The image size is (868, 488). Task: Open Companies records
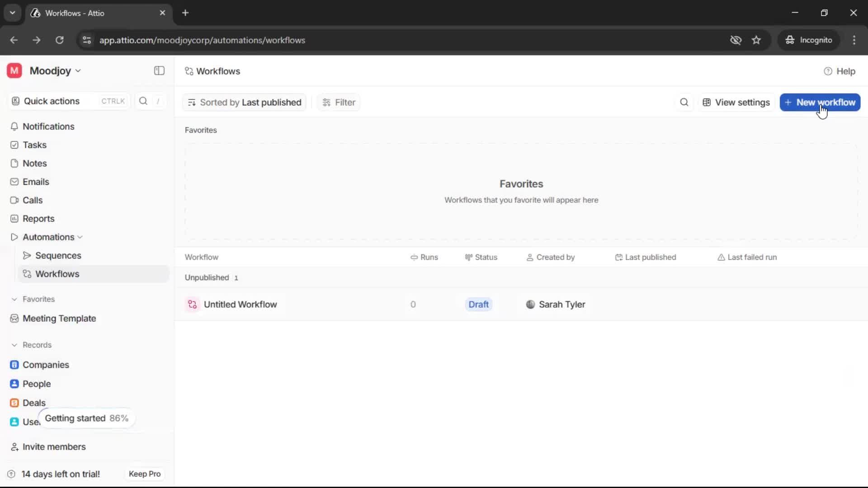[x=46, y=365]
